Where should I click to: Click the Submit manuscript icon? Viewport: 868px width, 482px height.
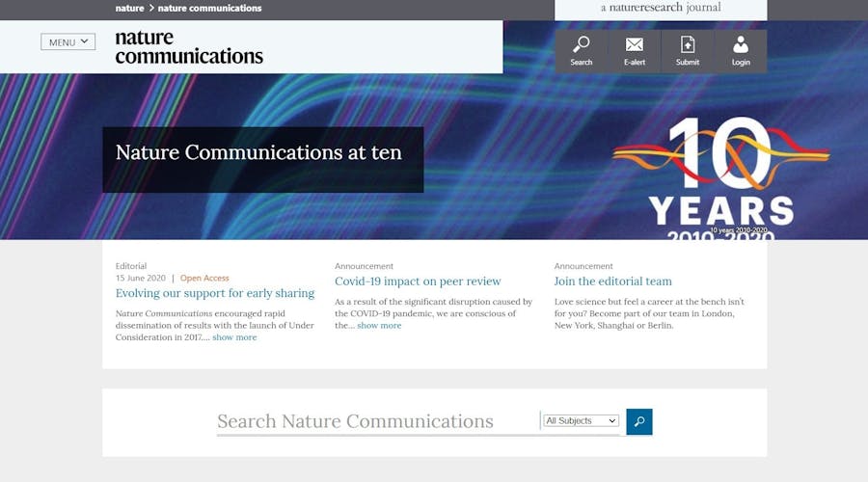[x=688, y=51]
